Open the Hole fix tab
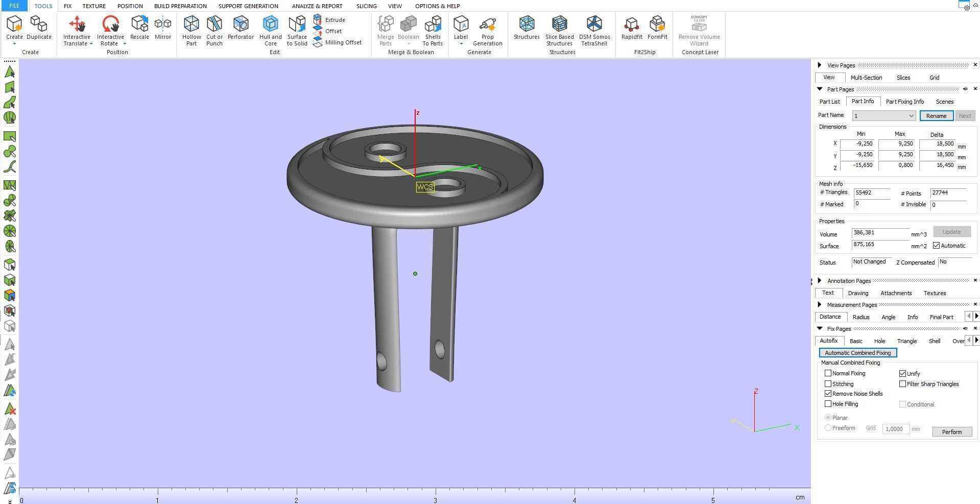The height and width of the screenshot is (504, 980). pos(879,341)
